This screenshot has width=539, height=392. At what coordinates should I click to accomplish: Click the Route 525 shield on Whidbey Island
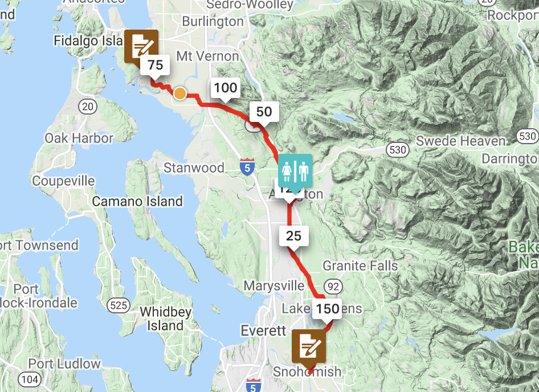(x=119, y=305)
